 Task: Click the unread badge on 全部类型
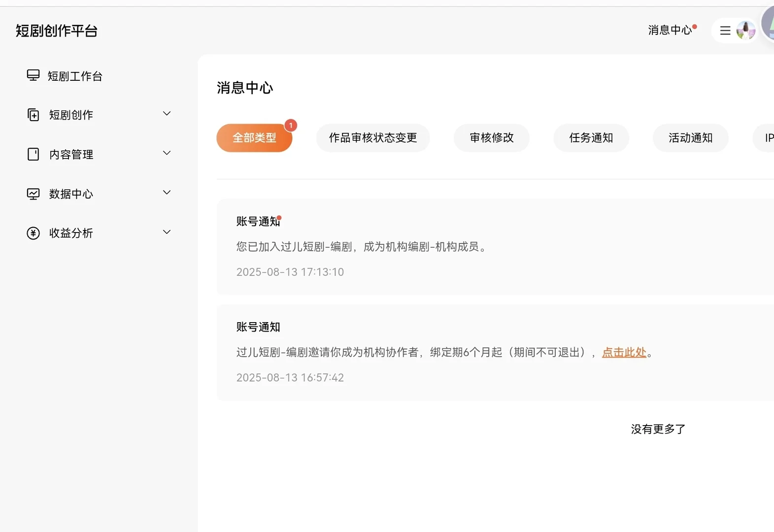(x=291, y=126)
